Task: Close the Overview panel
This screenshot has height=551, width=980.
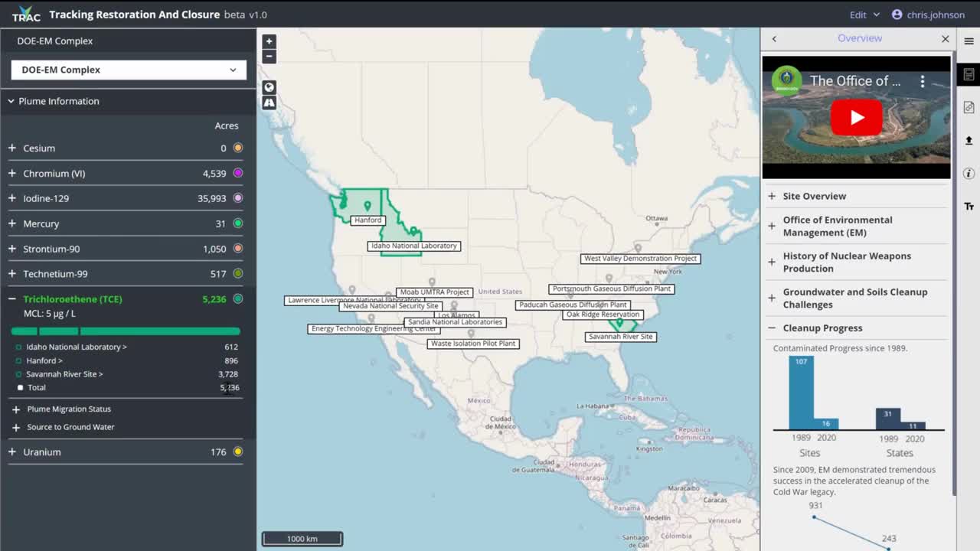Action: (x=945, y=39)
